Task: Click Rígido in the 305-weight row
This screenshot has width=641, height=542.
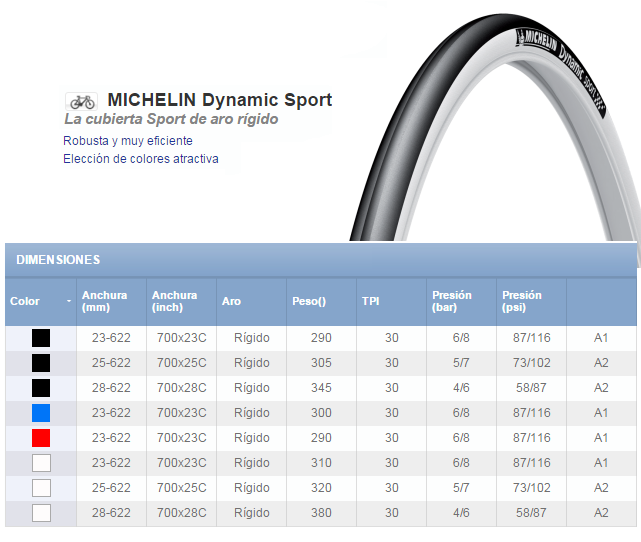Action: tap(252, 363)
